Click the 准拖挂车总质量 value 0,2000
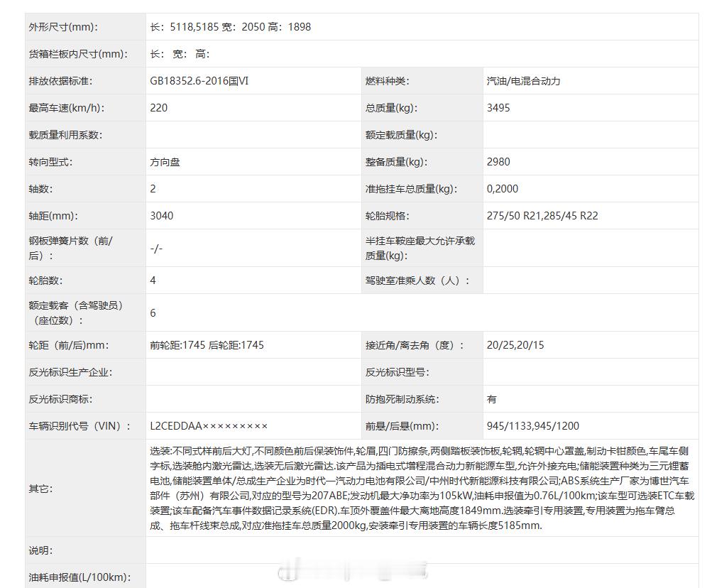The image size is (707, 588). click(503, 189)
